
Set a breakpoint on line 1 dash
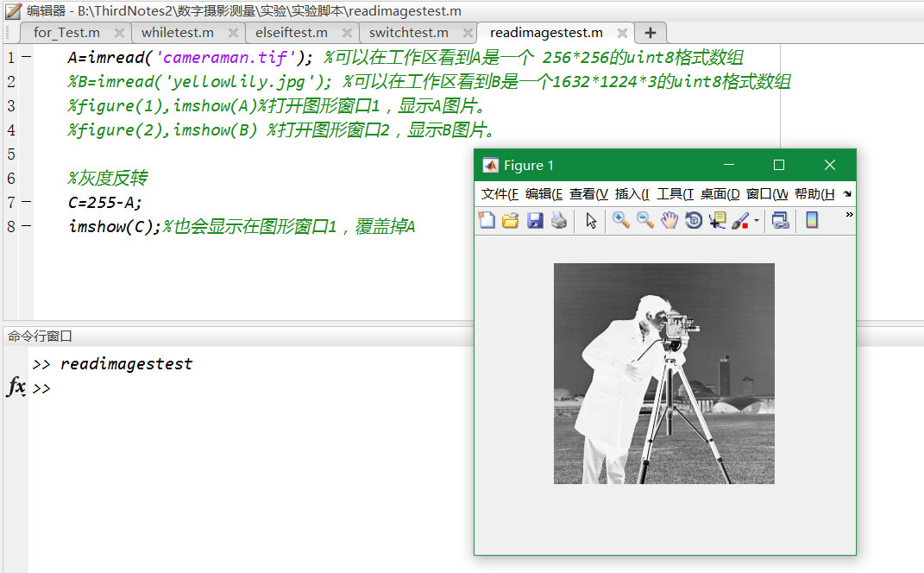pyautogui.click(x=27, y=57)
